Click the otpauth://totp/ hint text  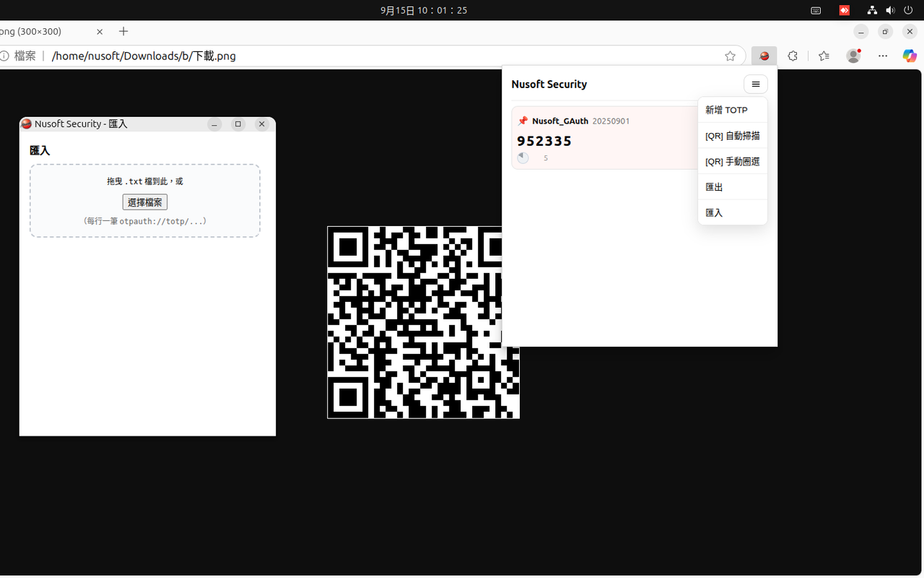click(x=145, y=221)
